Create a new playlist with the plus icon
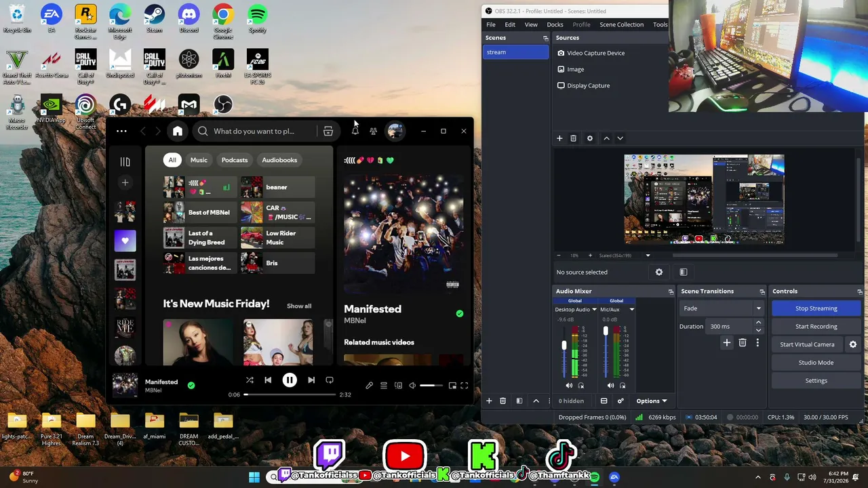 (125, 182)
